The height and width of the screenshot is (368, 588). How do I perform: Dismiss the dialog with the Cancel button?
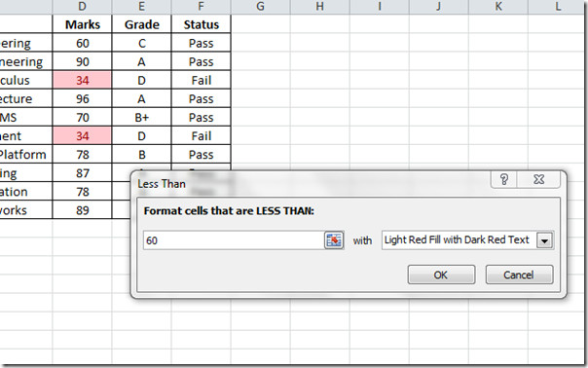[x=519, y=275]
